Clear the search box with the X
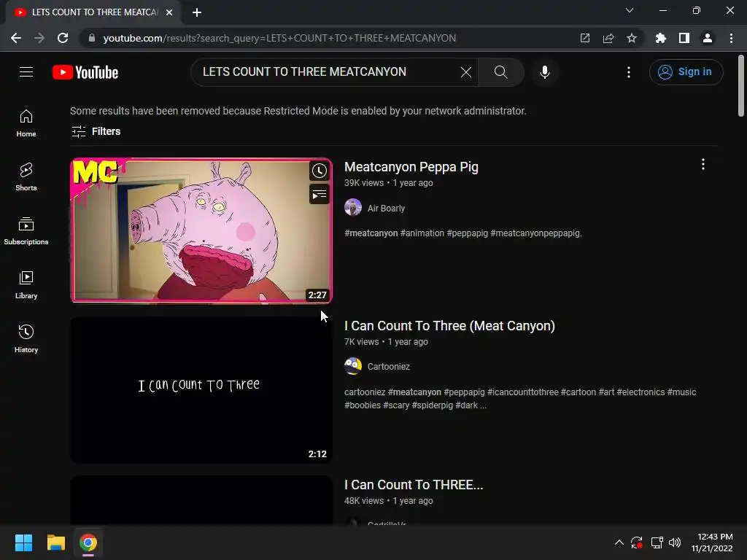The height and width of the screenshot is (560, 747). pos(466,72)
